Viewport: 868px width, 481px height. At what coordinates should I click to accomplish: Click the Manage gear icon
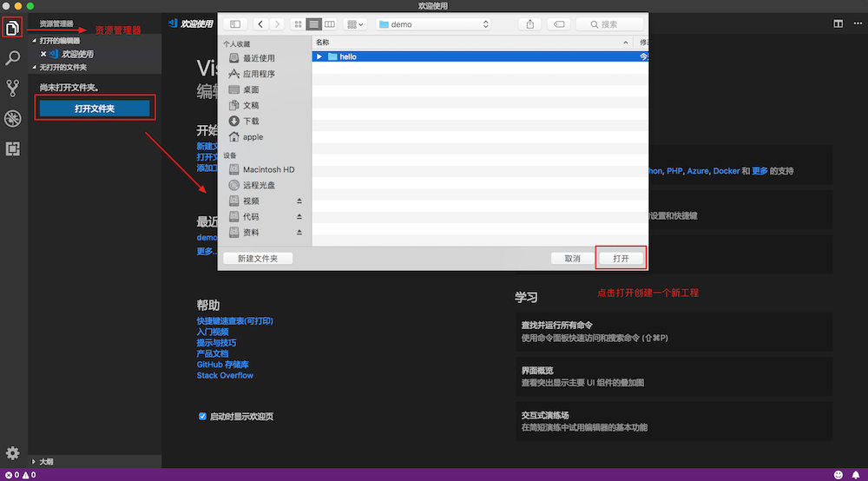pos(13,453)
